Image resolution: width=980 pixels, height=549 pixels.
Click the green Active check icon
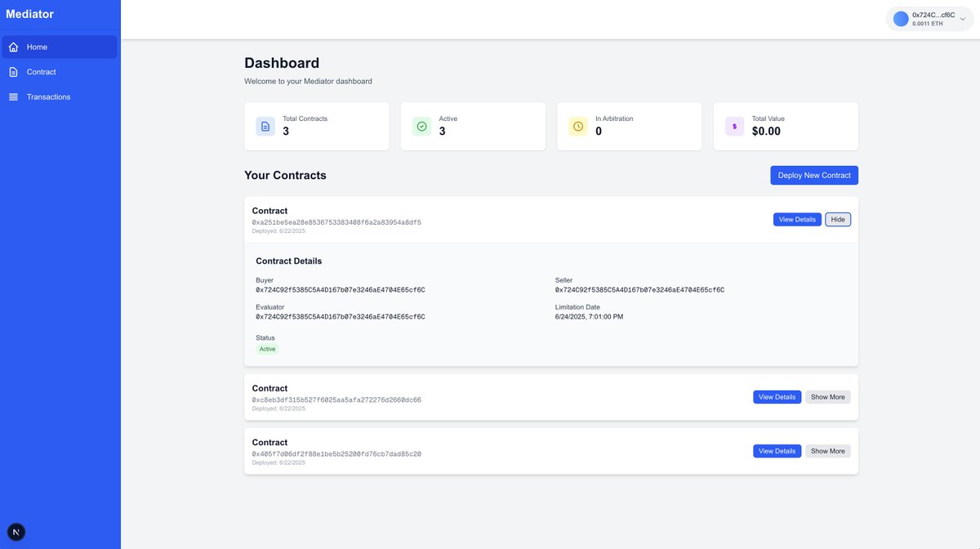(420, 125)
